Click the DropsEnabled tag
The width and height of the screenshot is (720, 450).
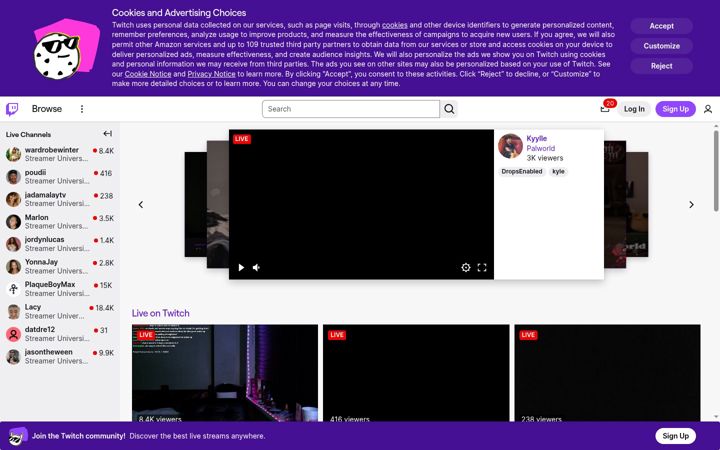point(522,172)
